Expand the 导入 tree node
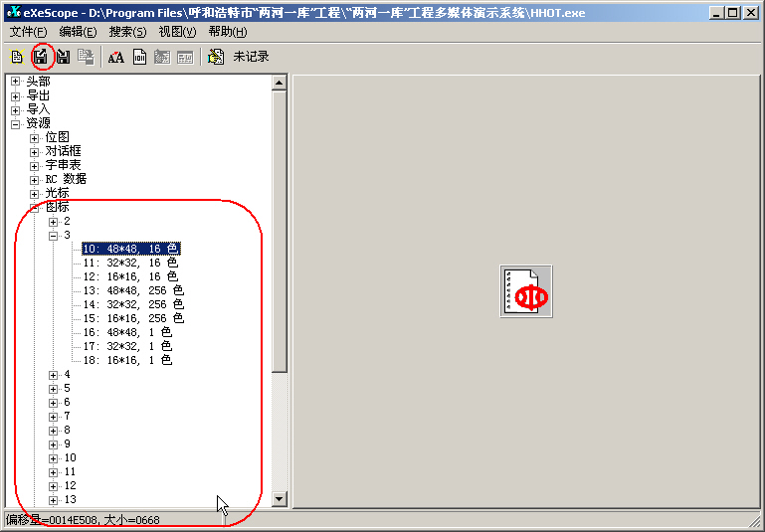Image resolution: width=765 pixels, height=532 pixels. tap(16, 109)
